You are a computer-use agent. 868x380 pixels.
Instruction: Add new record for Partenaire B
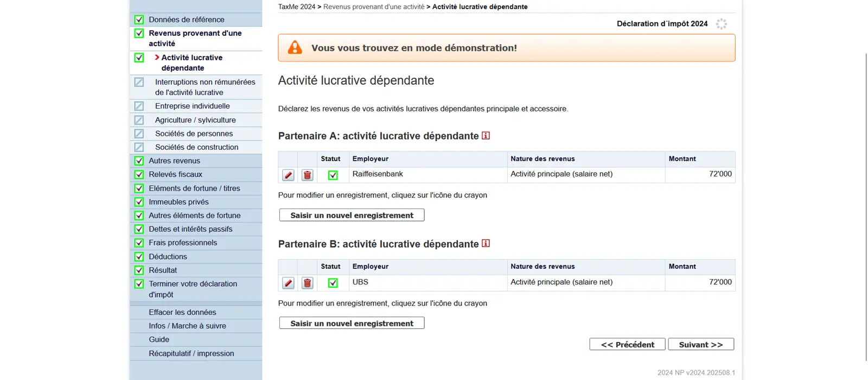point(352,323)
